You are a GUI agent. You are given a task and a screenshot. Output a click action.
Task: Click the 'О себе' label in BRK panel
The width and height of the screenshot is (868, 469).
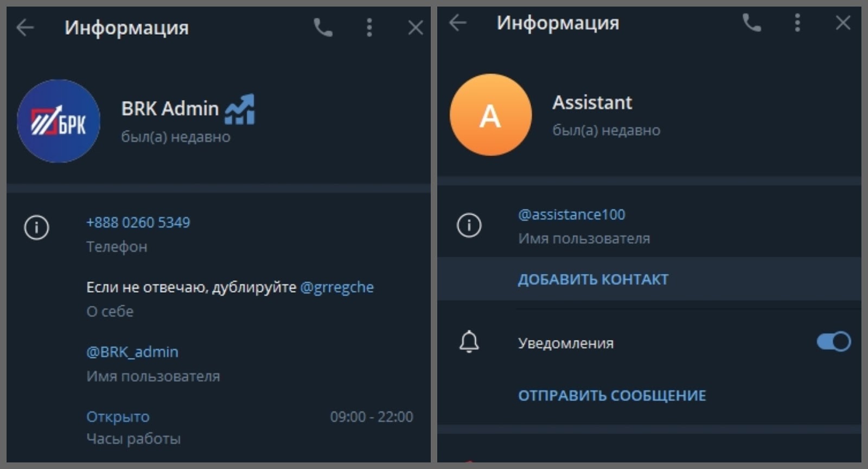coord(110,311)
